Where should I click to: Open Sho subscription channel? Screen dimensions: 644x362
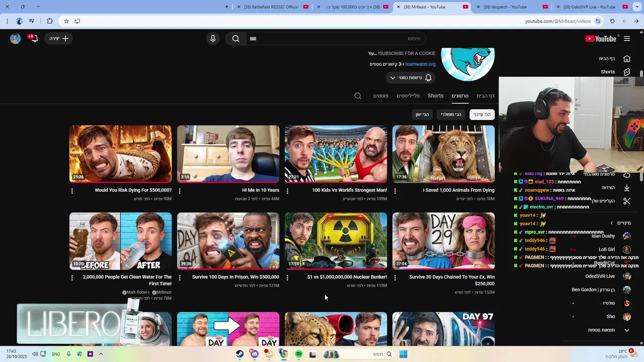tap(618, 317)
